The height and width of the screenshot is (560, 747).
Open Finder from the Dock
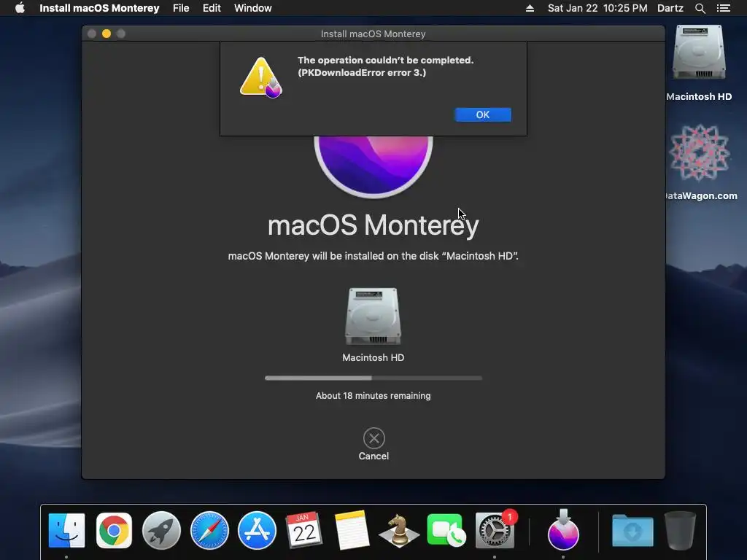(66, 530)
